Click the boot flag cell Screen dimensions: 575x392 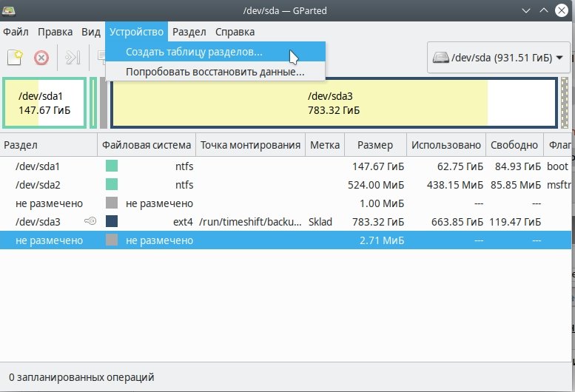[x=557, y=166]
